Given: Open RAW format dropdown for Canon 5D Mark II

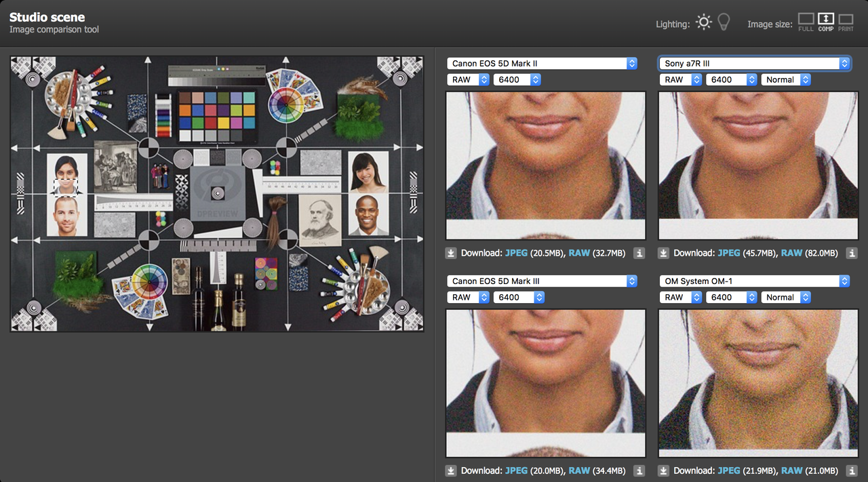Looking at the screenshot, I should [468, 79].
